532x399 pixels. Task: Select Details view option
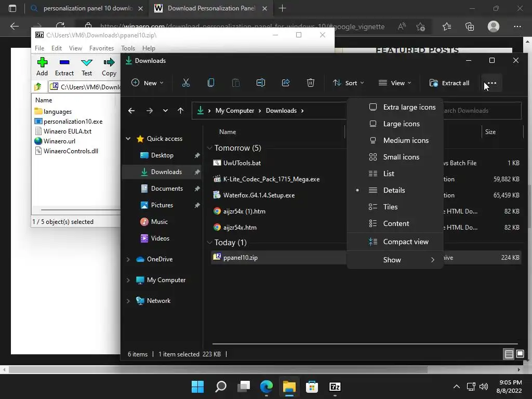pos(395,190)
